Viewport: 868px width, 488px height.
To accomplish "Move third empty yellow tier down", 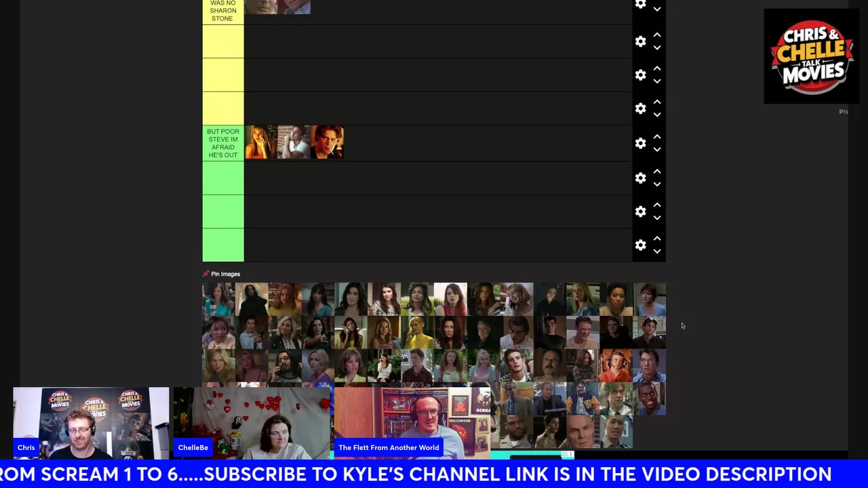I will click(x=657, y=115).
